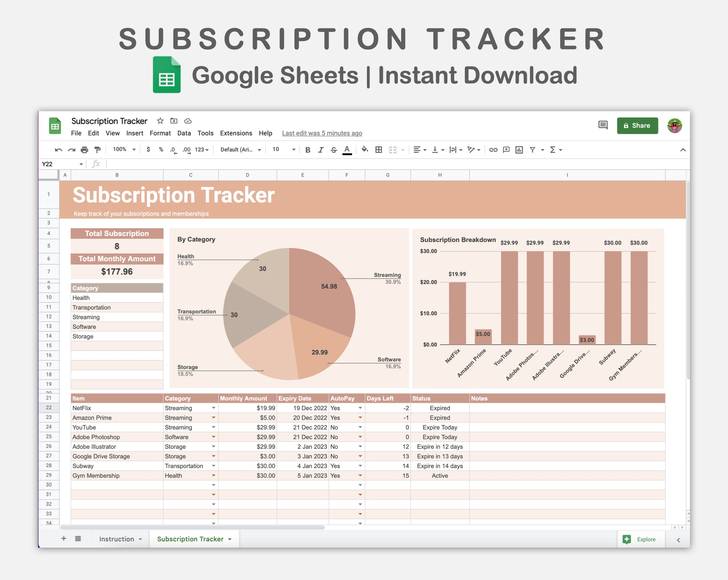The width and height of the screenshot is (728, 580).
Task: Click the Insert chart icon
Action: [x=519, y=150]
